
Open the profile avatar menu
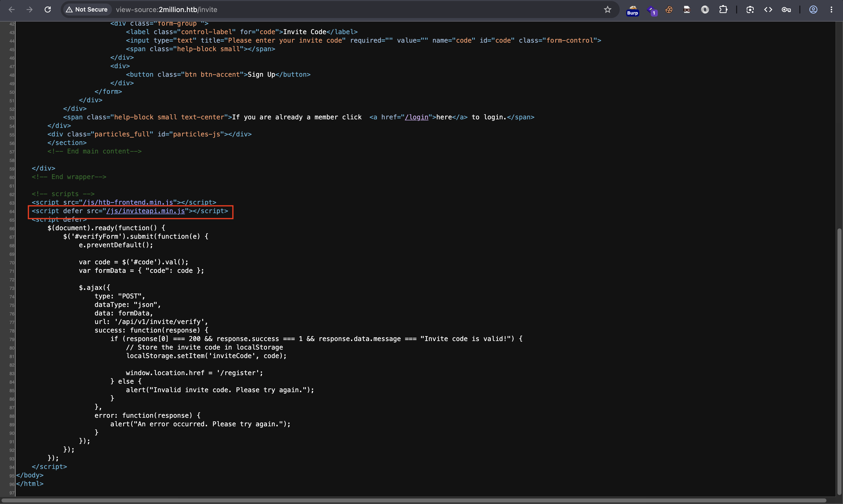[813, 10]
